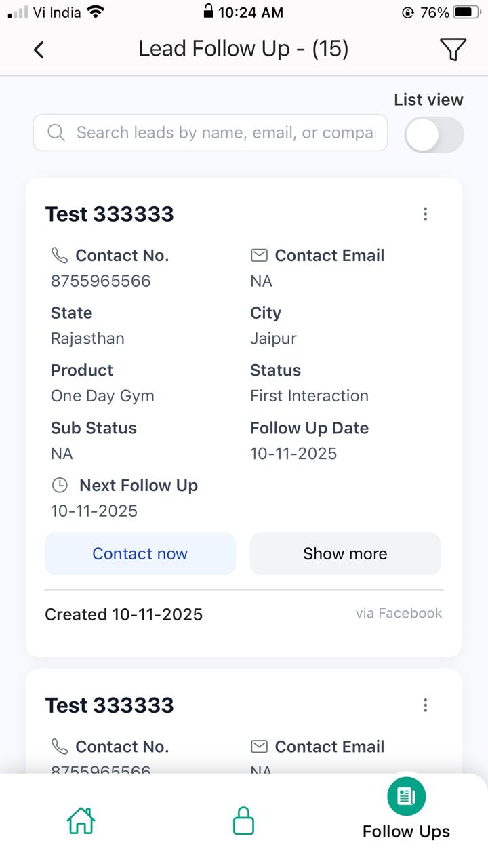Tap the phone icon beside Contact No.

pyautogui.click(x=60, y=255)
